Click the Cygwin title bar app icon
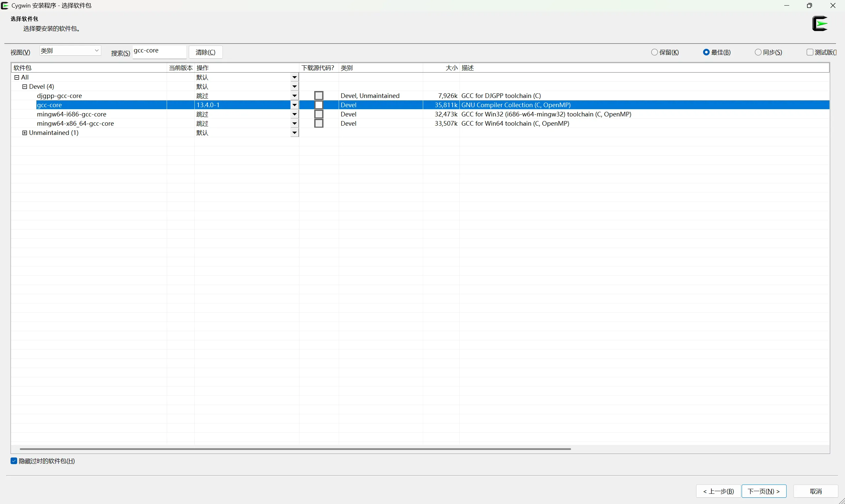845x504 pixels. (5, 5)
